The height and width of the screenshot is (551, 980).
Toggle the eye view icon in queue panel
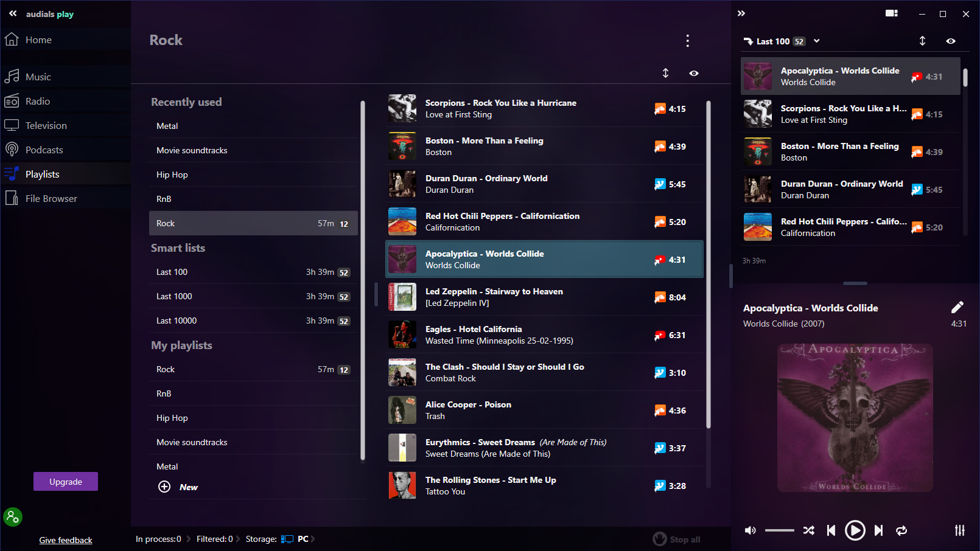[x=951, y=41]
